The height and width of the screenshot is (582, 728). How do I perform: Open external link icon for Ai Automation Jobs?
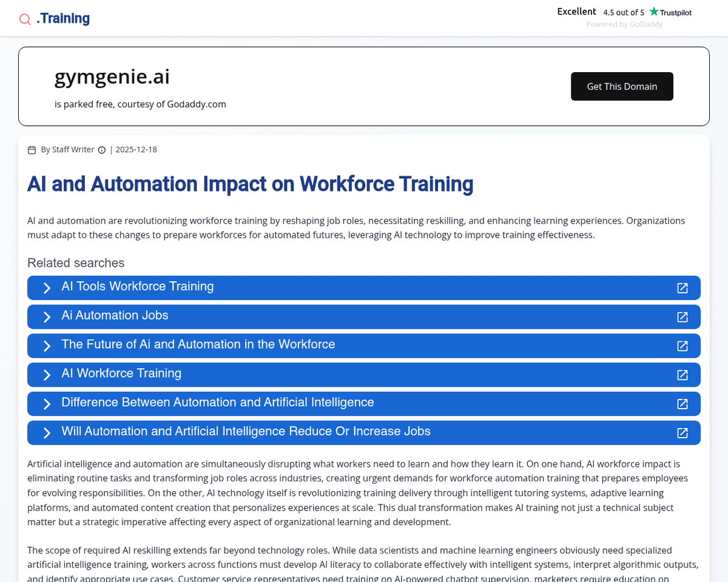682,317
